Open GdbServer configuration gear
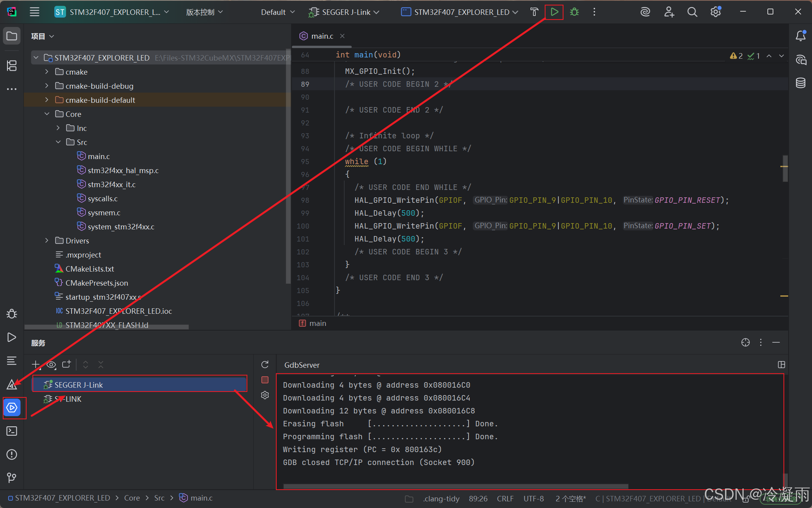The height and width of the screenshot is (508, 812). coord(265,395)
